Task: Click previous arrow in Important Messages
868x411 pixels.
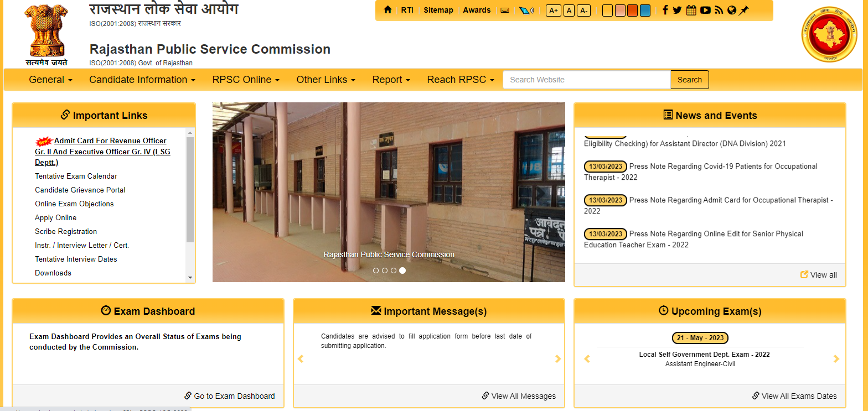Action: 301,359
